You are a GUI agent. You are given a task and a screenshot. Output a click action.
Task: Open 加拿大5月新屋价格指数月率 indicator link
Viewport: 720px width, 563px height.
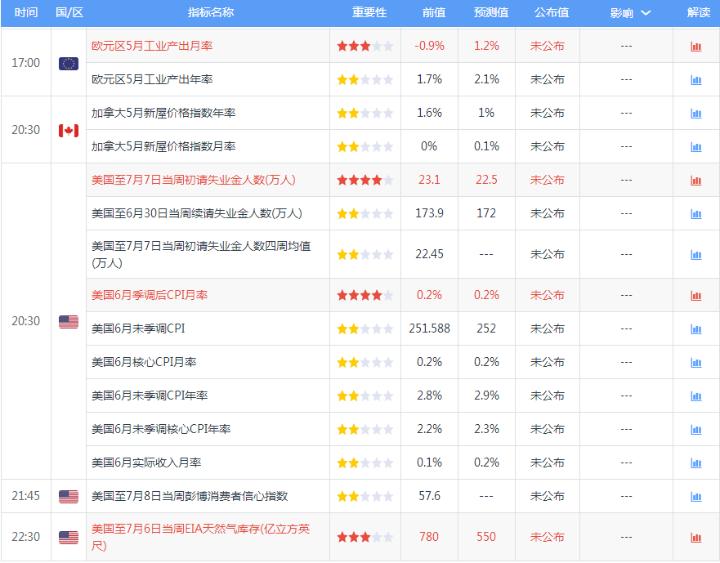(163, 146)
